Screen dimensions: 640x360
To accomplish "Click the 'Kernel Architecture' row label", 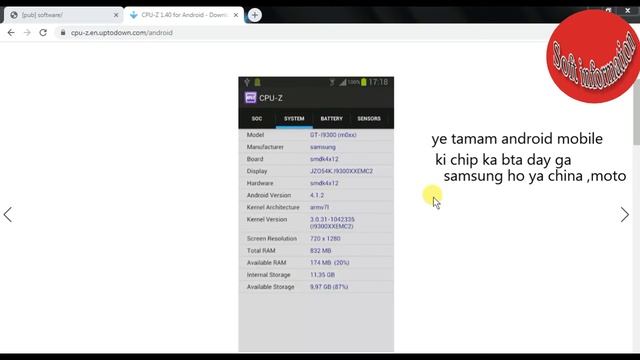I will [273, 207].
